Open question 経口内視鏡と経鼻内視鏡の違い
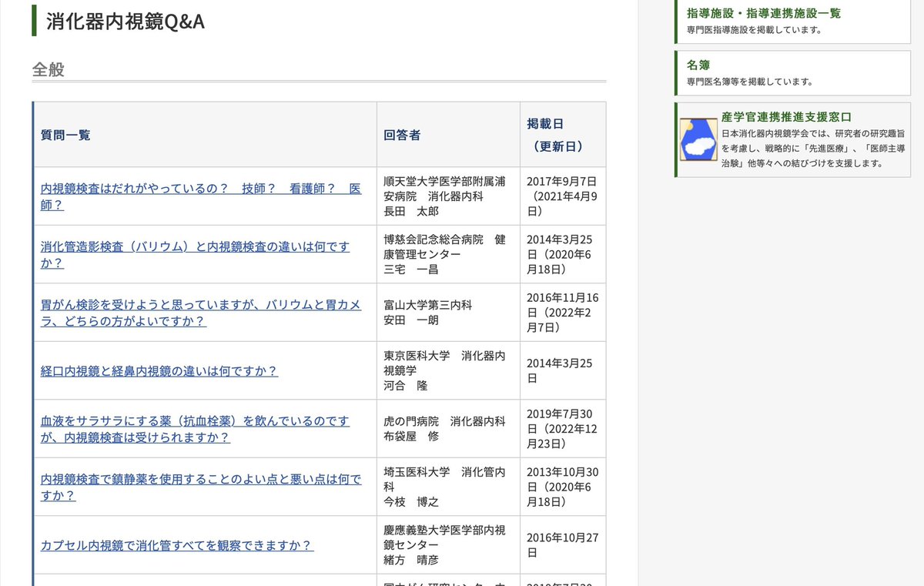 [159, 370]
